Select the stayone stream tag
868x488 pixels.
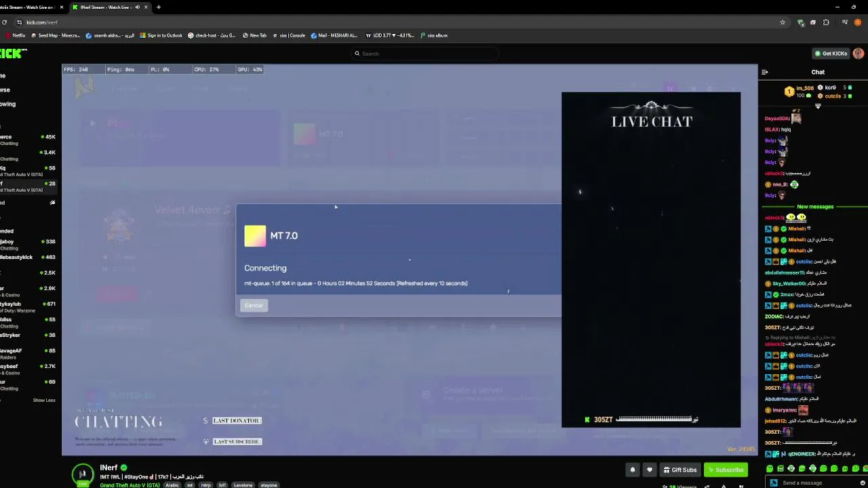click(269, 485)
